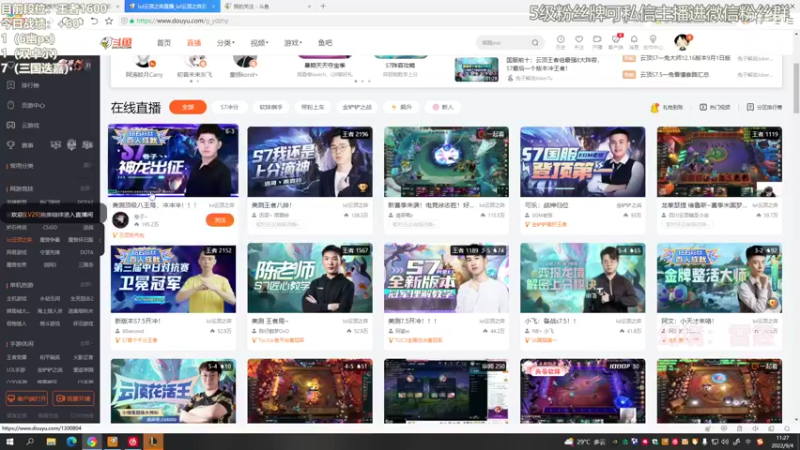
Task: Open 云顶花活王 stream thumbnail
Action: coord(173,391)
